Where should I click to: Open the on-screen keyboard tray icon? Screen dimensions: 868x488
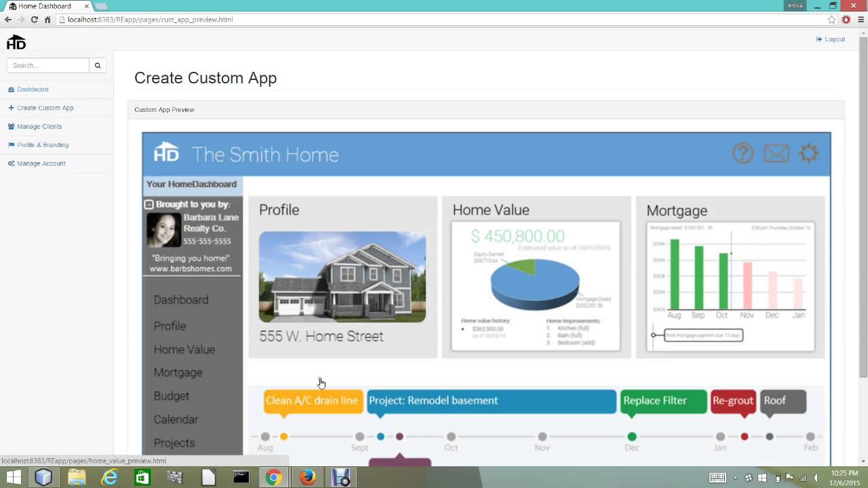click(x=717, y=478)
